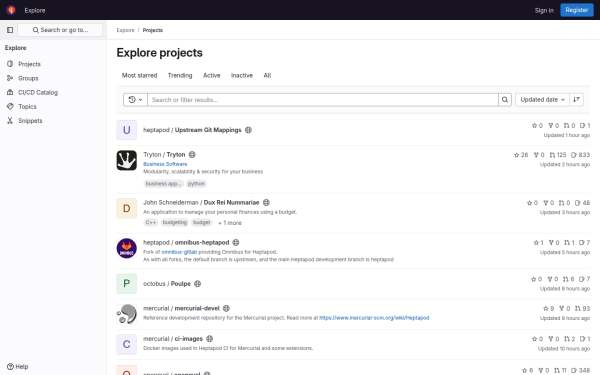This screenshot has height=375, width=600.
Task: Click globe icon beside mercurial-devel
Action: coord(226,308)
